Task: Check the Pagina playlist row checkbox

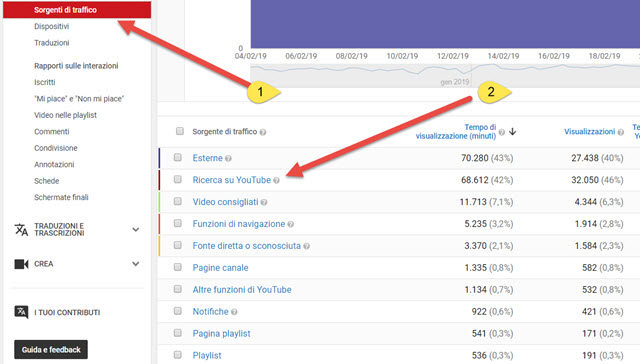Action: 178,333
